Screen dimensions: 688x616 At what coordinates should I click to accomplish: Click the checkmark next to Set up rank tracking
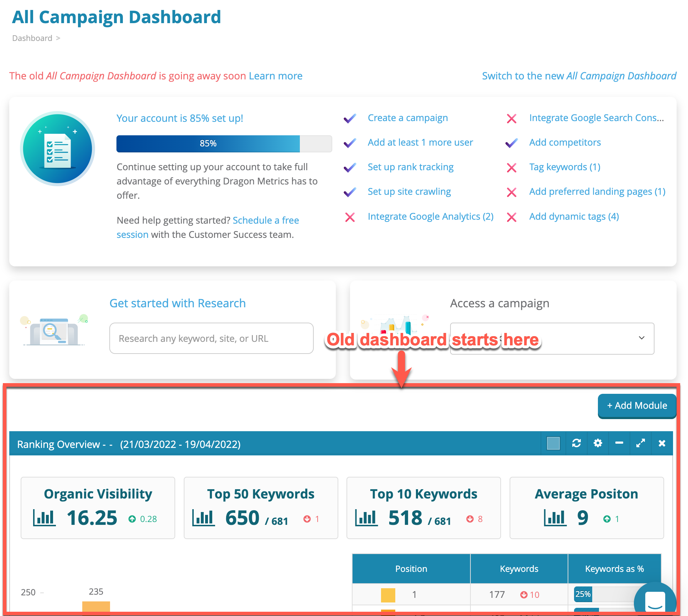pos(350,168)
